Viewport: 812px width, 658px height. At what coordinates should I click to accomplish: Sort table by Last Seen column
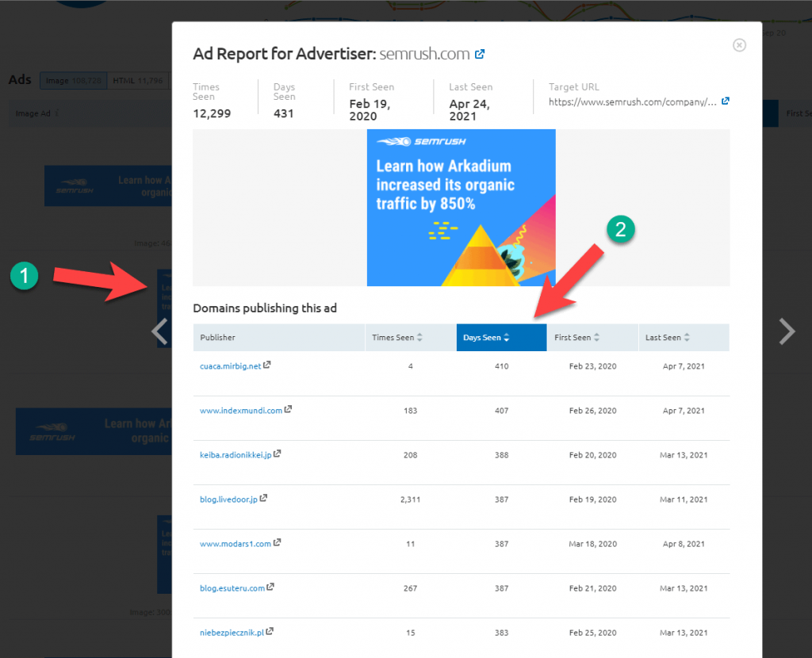684,338
